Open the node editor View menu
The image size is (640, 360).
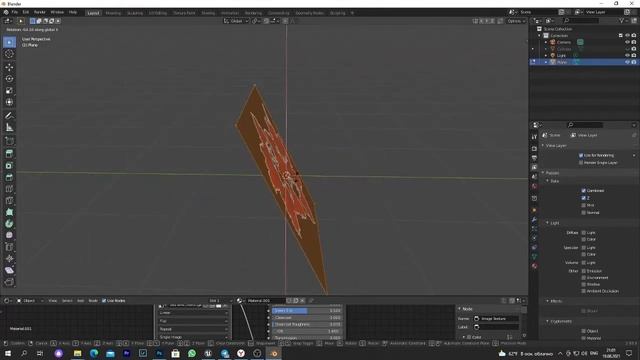(53, 301)
